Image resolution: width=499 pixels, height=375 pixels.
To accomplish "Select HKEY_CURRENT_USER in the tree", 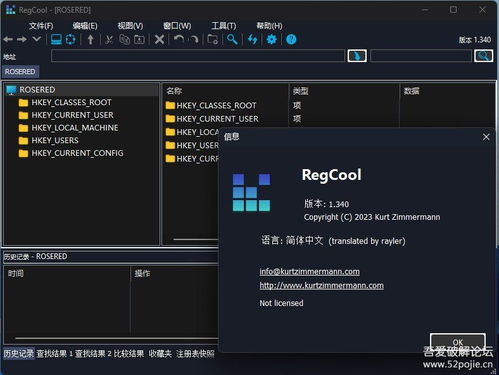I will click(72, 115).
